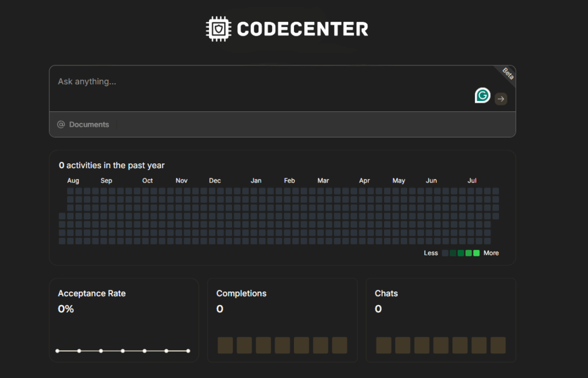
Task: Click the Feb month label
Action: tap(289, 181)
